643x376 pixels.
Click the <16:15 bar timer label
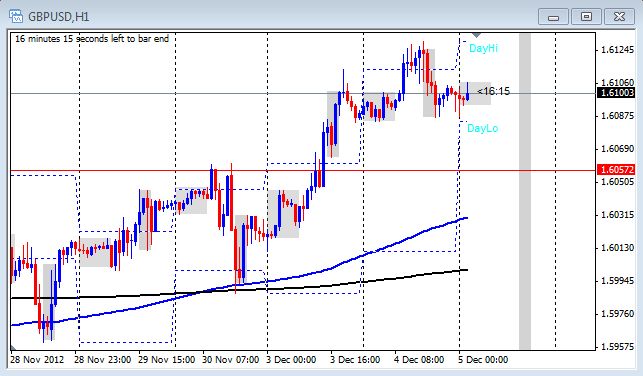[493, 91]
